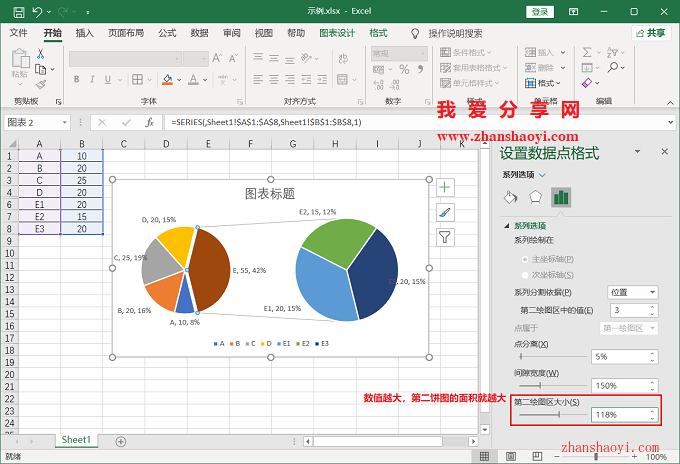Open the font name dropdown

pyautogui.click(x=177, y=59)
